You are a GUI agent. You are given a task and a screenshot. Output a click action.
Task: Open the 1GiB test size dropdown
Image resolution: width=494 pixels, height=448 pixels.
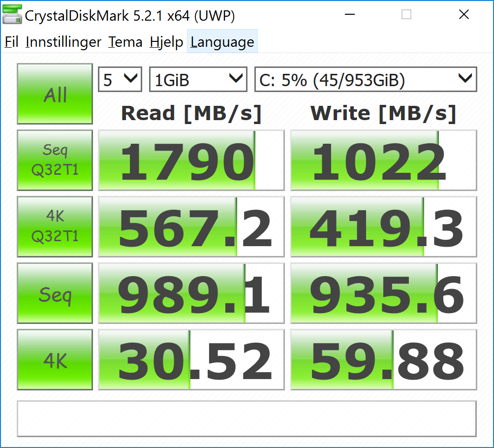tap(198, 79)
